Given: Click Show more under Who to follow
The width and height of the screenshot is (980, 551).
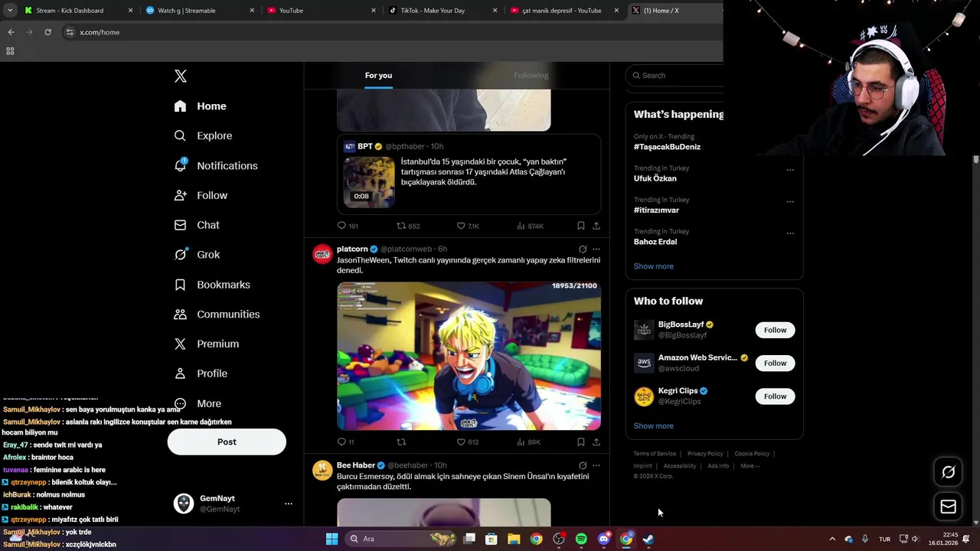Looking at the screenshot, I should click(654, 425).
